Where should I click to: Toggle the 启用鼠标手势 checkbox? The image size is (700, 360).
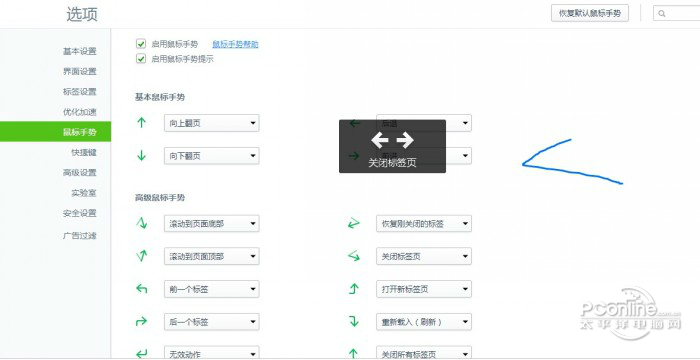(141, 44)
